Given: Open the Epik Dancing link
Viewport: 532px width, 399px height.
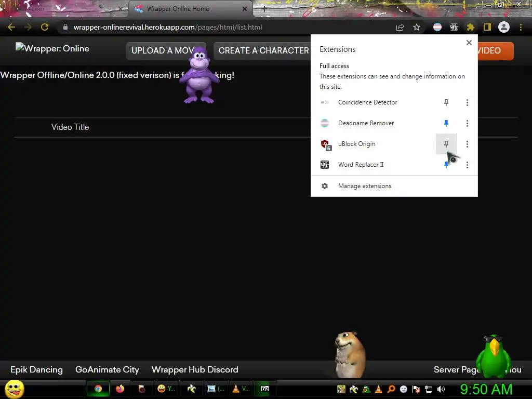Looking at the screenshot, I should tap(37, 369).
